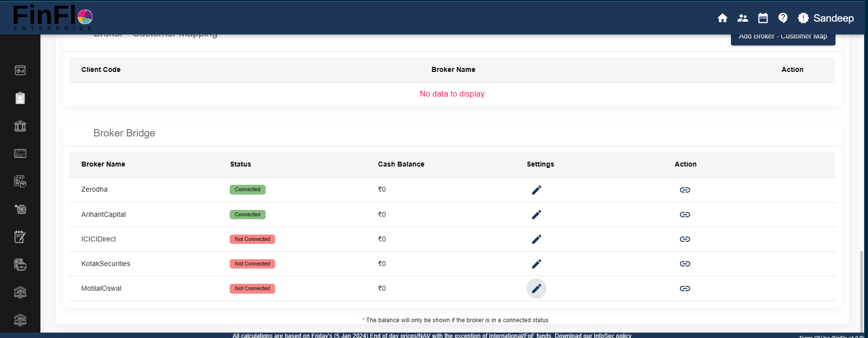The height and width of the screenshot is (338, 868).
Task: Open the notepad with pencil sidebar icon
Action: (x=20, y=237)
